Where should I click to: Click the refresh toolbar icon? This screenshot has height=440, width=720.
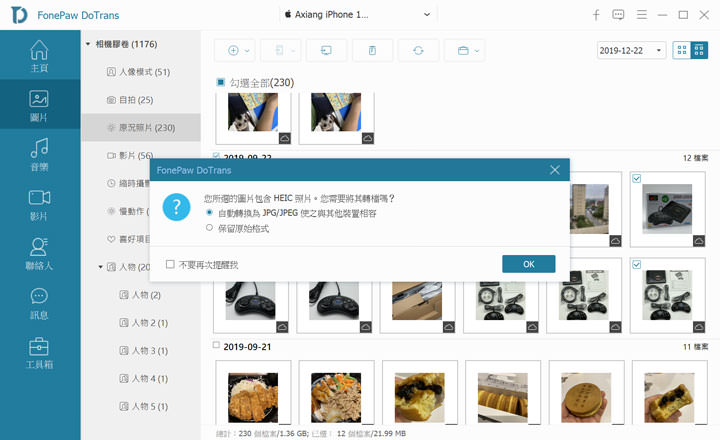point(418,51)
